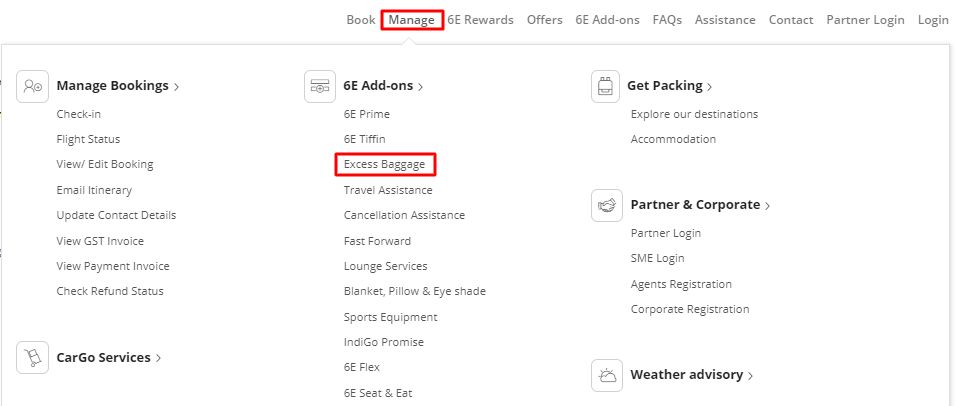
Task: Click the Partner & Corporate handshake icon
Action: tap(607, 205)
